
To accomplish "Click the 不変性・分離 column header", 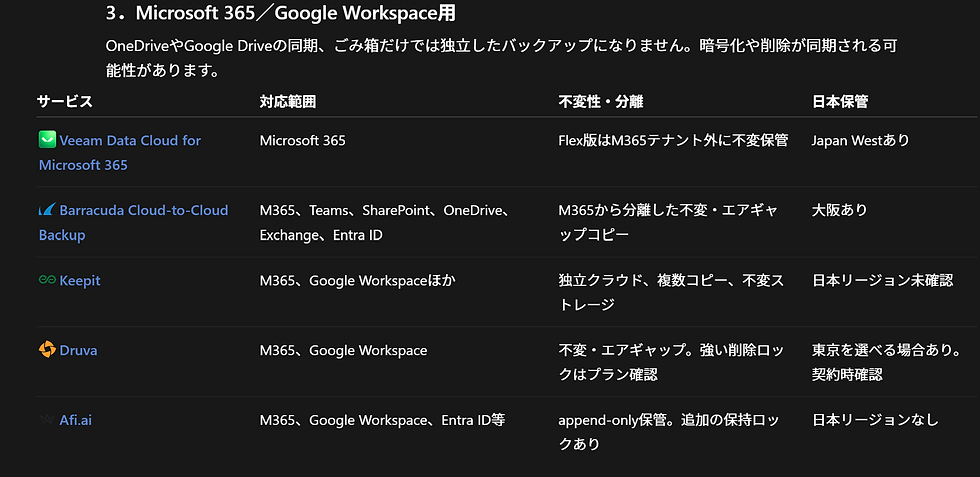I will pyautogui.click(x=601, y=102).
